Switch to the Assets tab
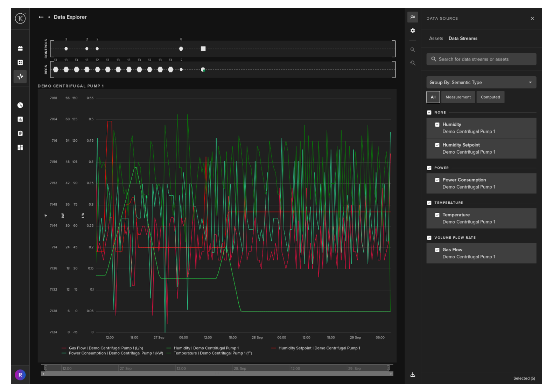The width and height of the screenshot is (553, 392). [436, 38]
